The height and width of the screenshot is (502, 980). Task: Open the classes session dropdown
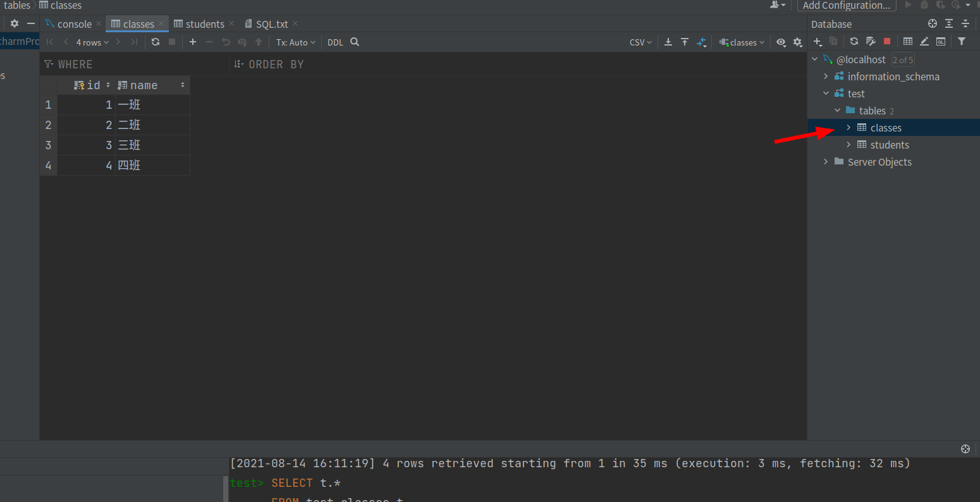click(x=742, y=42)
